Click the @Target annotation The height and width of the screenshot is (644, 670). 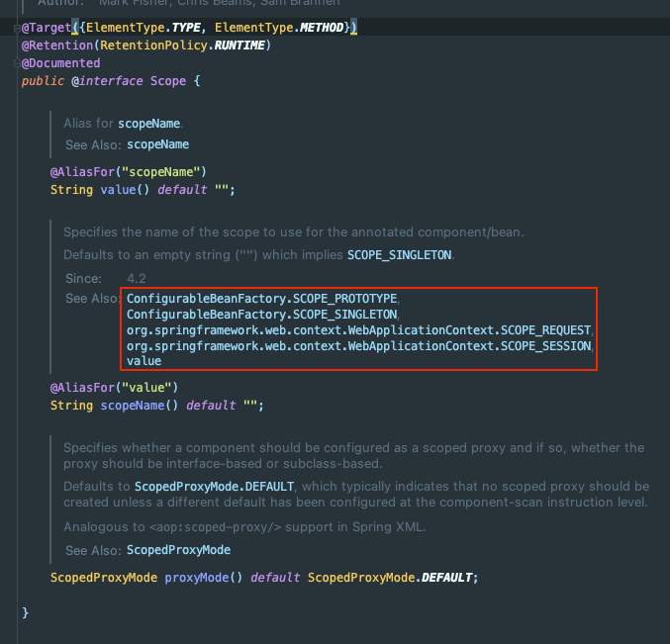pyautogui.click(x=47, y=28)
